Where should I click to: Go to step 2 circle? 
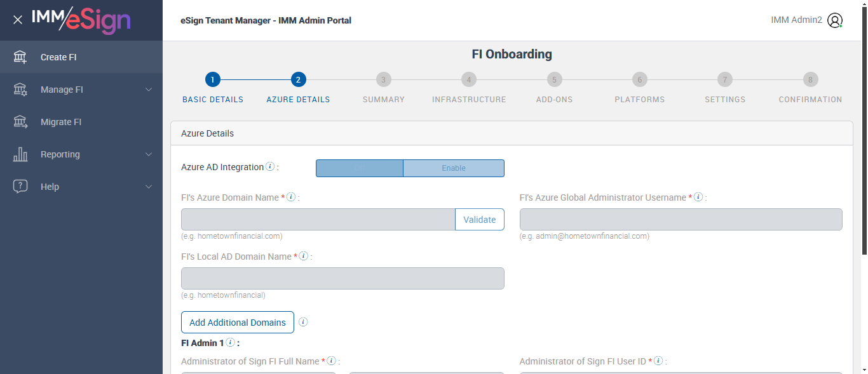298,79
